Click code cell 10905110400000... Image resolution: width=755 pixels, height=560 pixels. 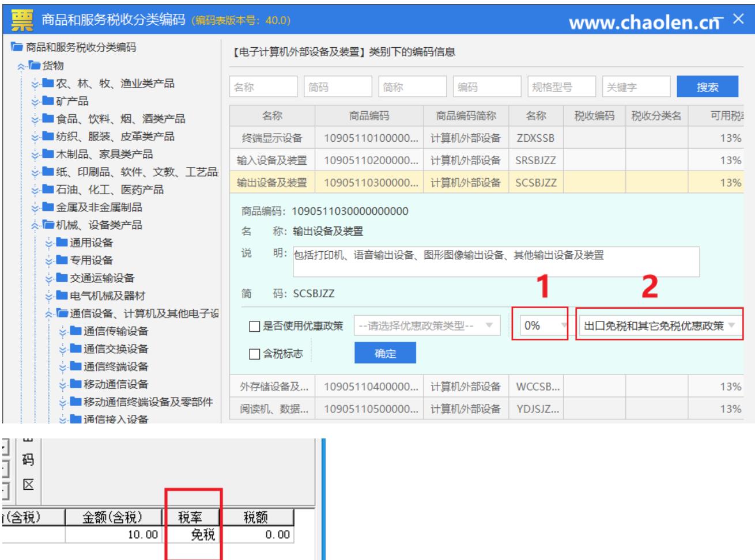369,387
